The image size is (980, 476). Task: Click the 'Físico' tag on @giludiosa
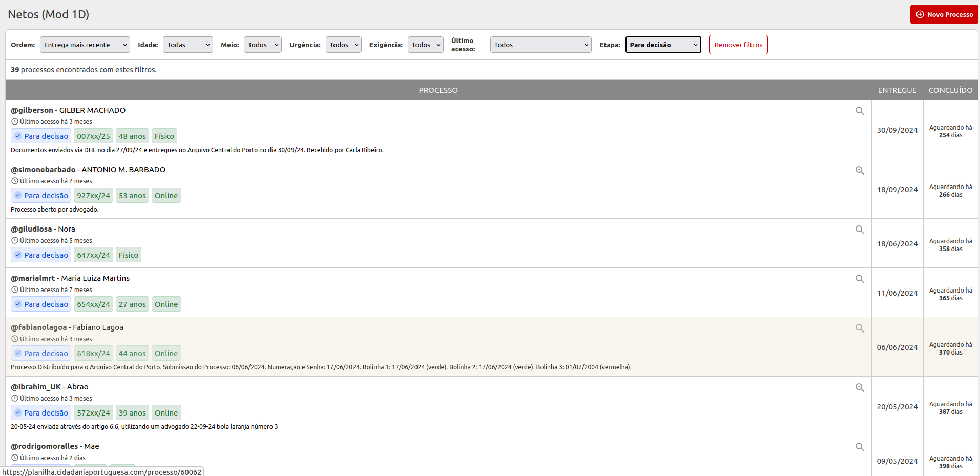point(128,255)
